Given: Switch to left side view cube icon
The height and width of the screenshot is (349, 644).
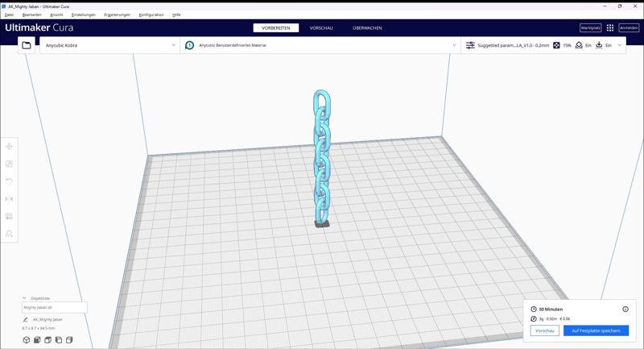Looking at the screenshot, I should point(58,340).
